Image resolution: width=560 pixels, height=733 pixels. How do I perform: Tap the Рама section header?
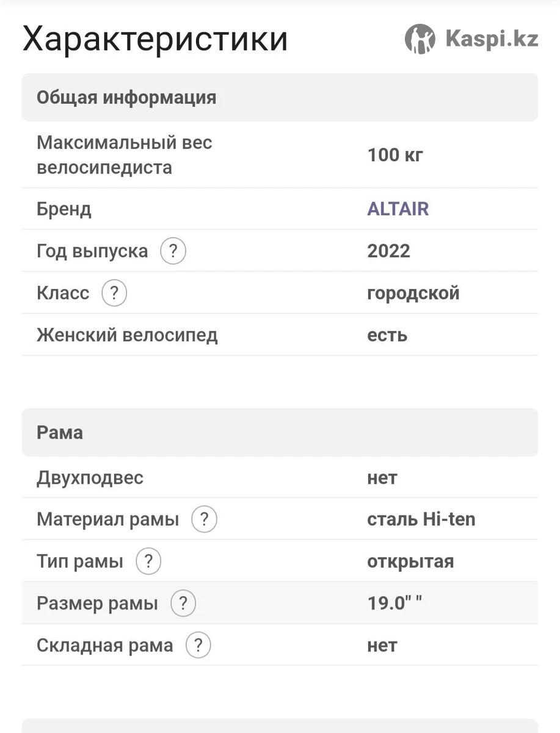280,432
